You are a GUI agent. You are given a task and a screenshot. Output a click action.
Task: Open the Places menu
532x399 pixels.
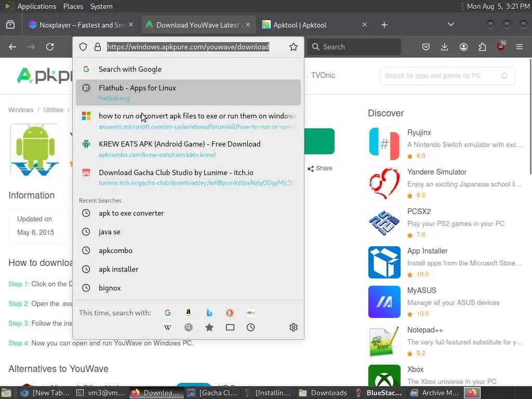(73, 6)
